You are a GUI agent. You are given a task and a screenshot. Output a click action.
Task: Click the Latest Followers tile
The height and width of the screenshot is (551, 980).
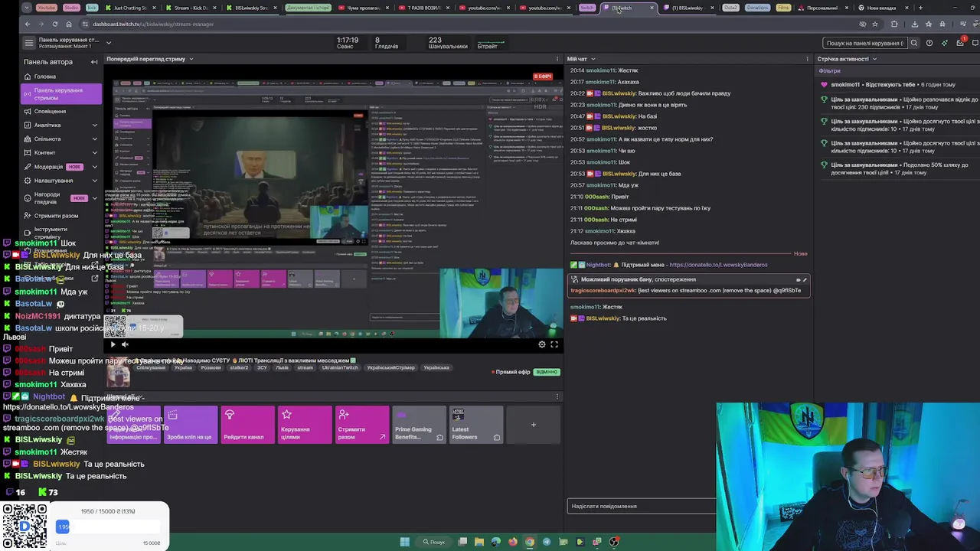(475, 425)
